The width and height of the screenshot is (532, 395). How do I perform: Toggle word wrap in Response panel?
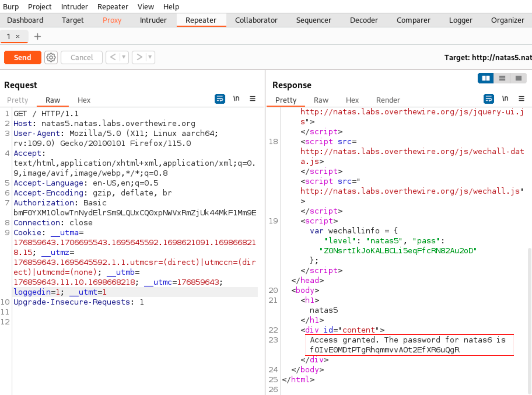[489, 99]
